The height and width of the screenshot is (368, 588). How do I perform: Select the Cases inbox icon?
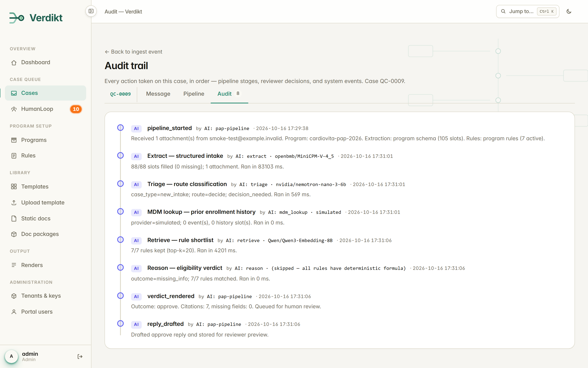point(14,93)
